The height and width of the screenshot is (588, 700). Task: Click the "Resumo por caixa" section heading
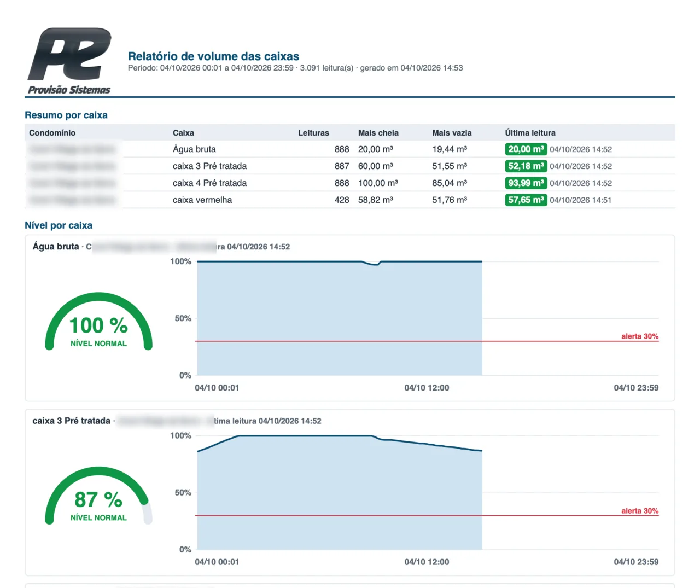[x=66, y=115]
